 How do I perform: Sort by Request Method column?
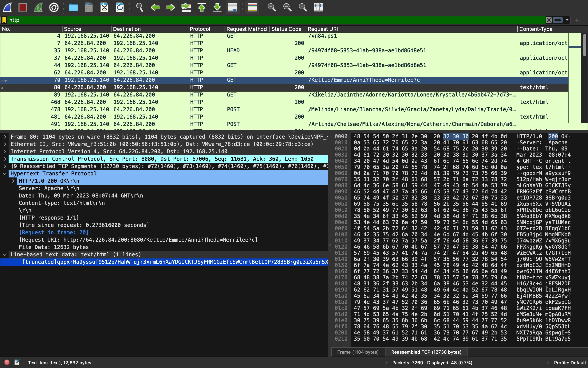click(247, 29)
